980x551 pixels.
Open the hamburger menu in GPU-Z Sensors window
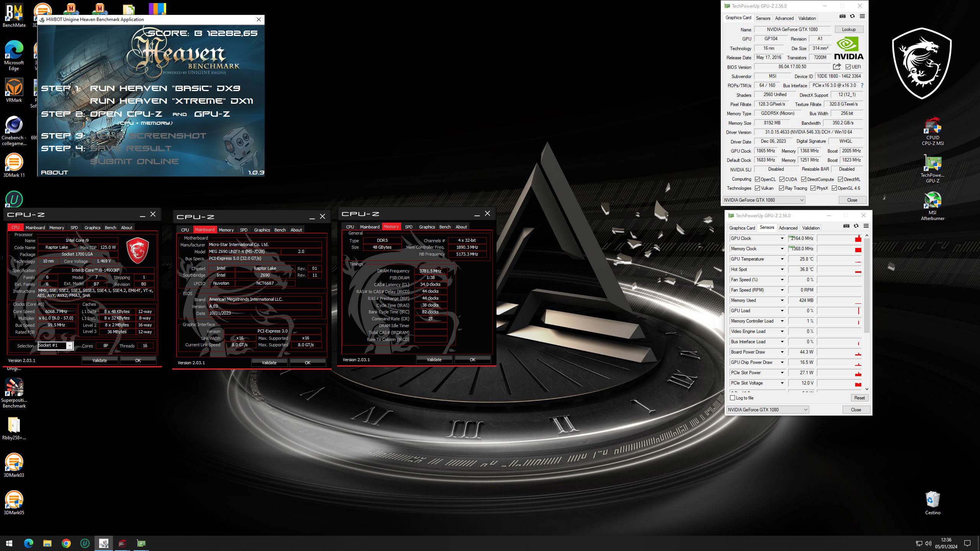pos(866,226)
